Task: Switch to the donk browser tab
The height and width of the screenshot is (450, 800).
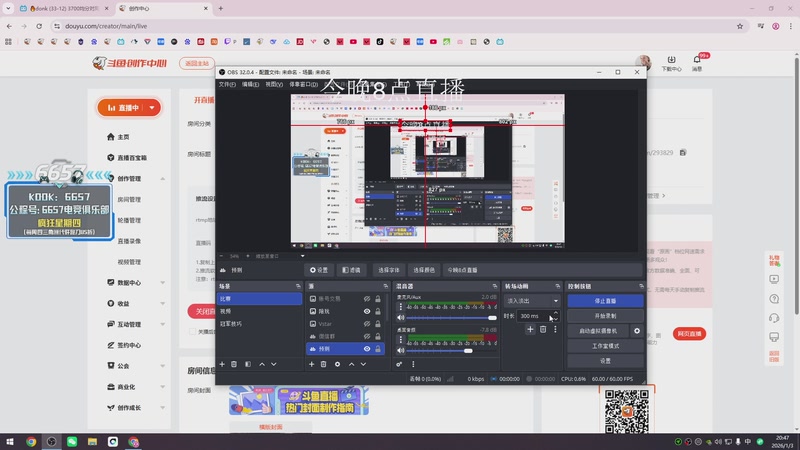Action: [64, 8]
